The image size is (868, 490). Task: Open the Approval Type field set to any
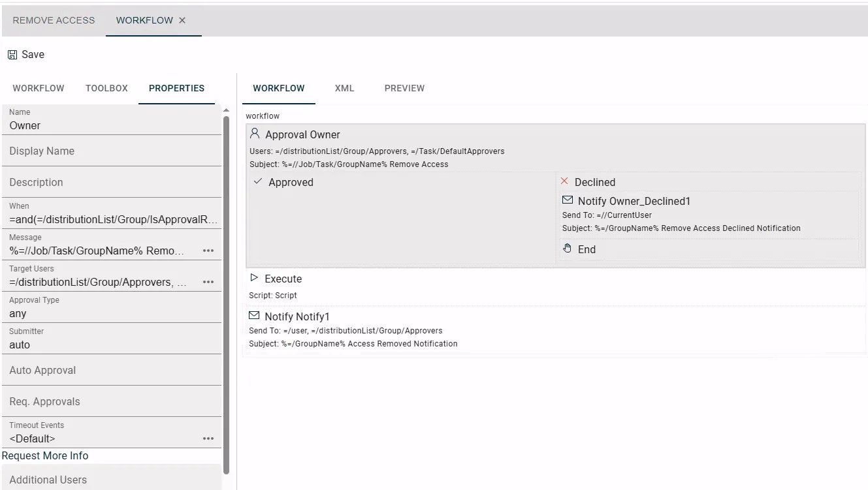(112, 307)
